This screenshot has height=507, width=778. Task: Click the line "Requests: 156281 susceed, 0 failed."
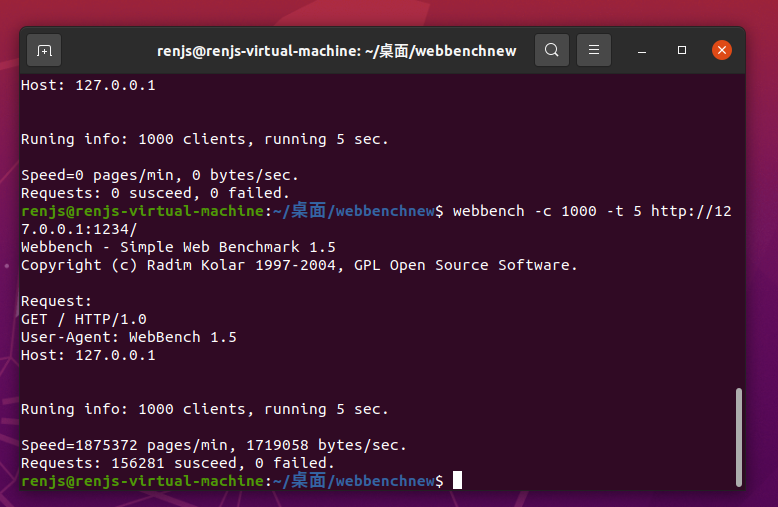178,463
